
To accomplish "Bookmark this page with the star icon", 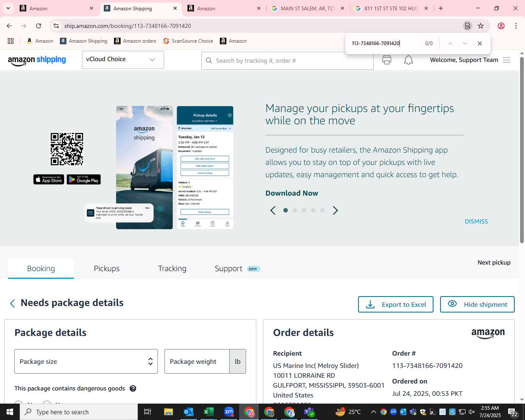I will pos(481,26).
